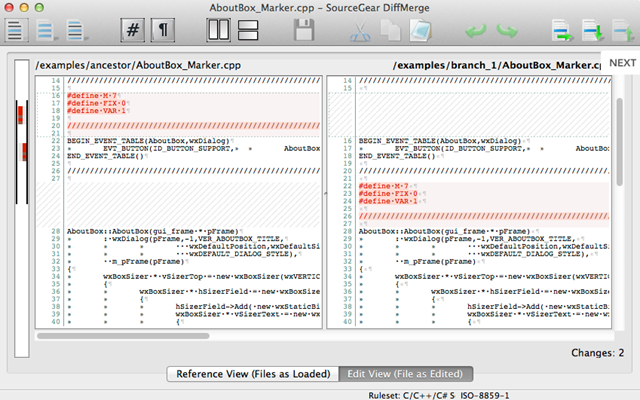
Task: Click the scissors Cut icon
Action: coord(360,31)
